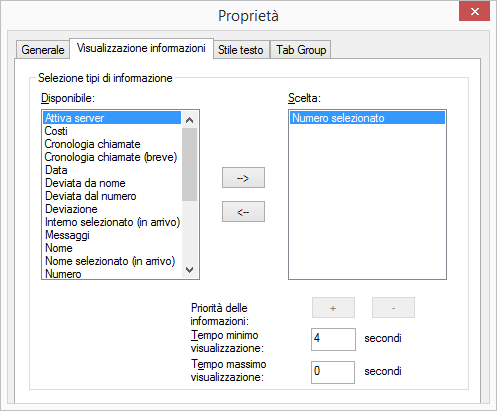Open the Stile testo tab
Screen dimensions: 497x411
241,50
